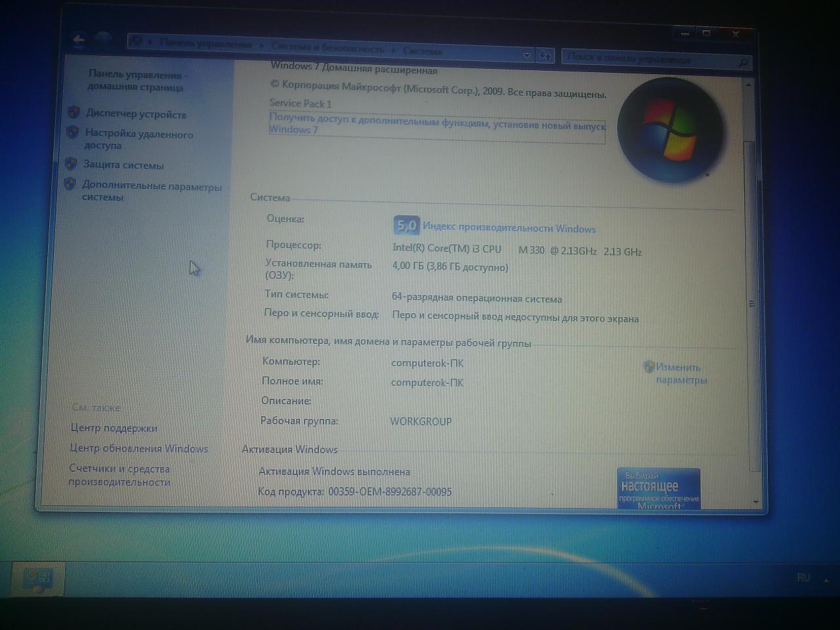Click the shield icon beside Дополнительные параметры системы
This screenshot has width=840, height=630.
(70, 184)
